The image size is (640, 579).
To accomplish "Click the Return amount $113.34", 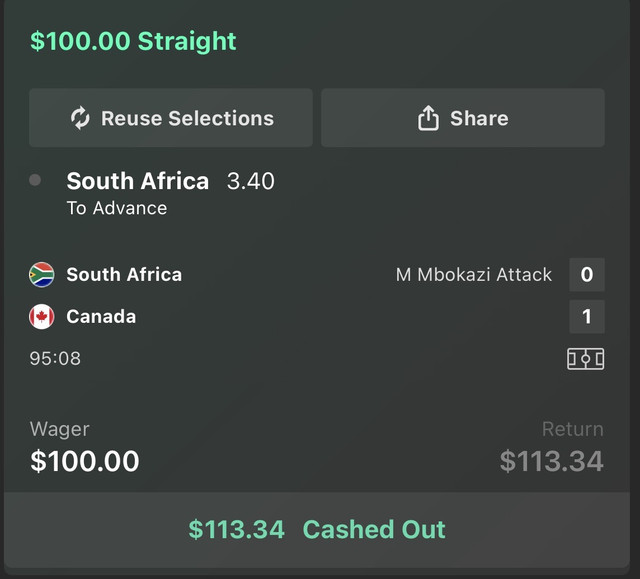I will pos(551,461).
